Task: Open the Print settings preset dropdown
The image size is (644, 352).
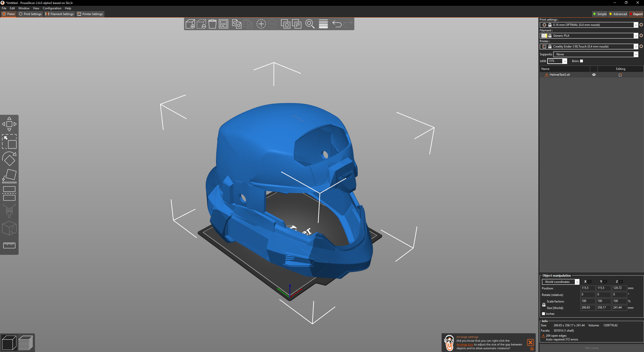Action: pos(636,25)
